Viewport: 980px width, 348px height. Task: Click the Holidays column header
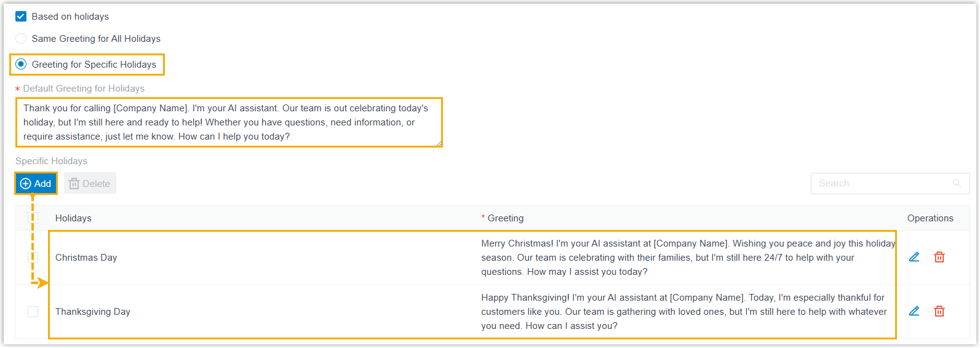click(73, 218)
